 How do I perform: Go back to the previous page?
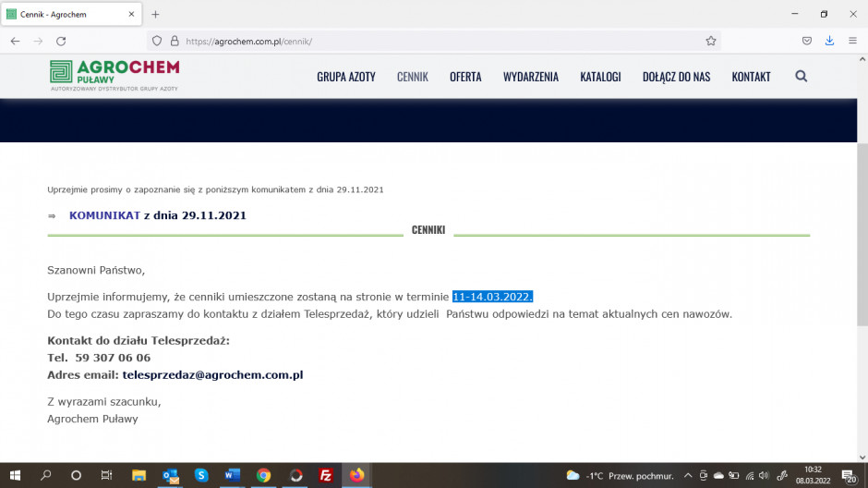(15, 41)
